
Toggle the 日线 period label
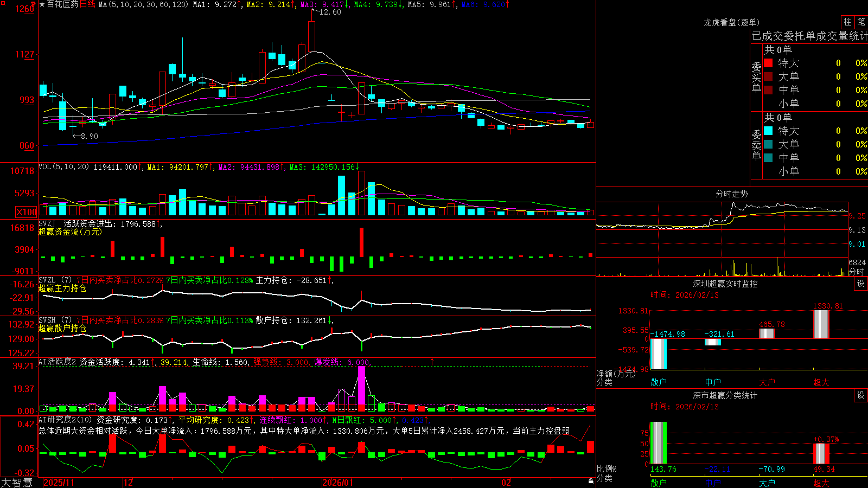(x=87, y=4)
